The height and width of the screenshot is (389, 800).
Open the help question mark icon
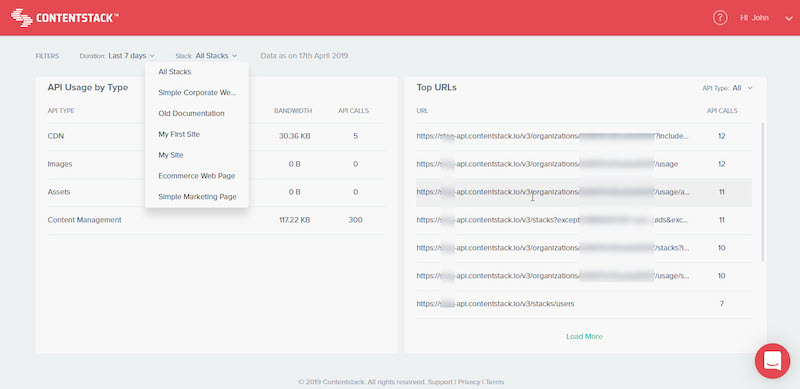tap(720, 18)
